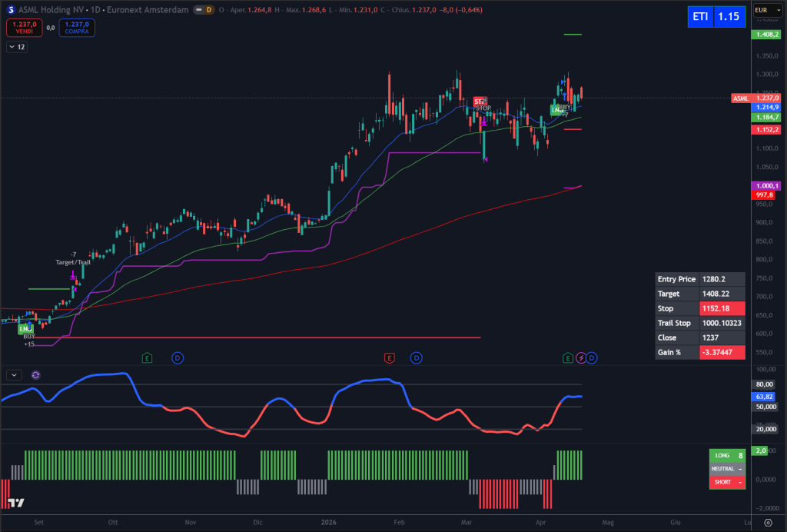This screenshot has height=532, width=787.
Task: Toggle the D session pill next to Euronext Amsterdam
Action: [202, 10]
